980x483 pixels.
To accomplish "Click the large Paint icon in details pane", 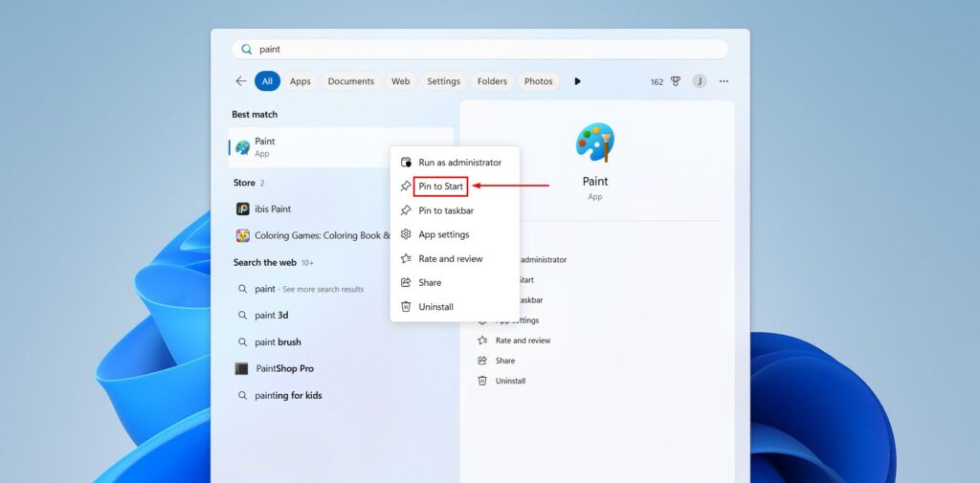I will pyautogui.click(x=595, y=143).
